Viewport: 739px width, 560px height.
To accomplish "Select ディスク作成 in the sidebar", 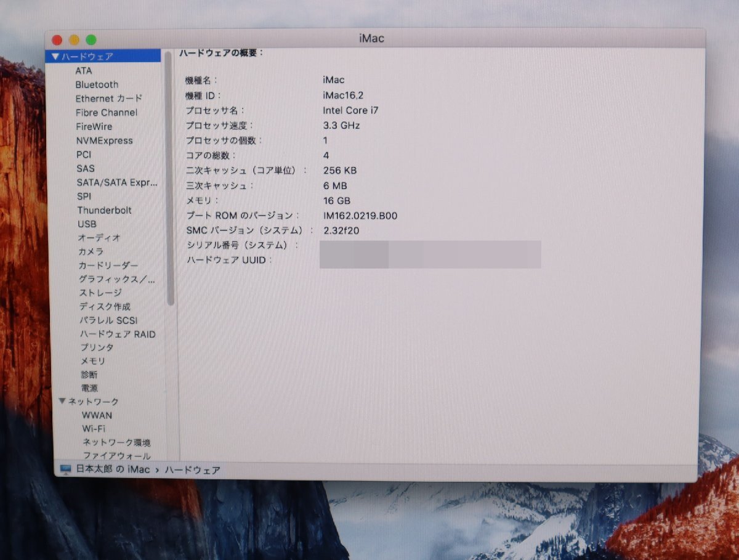I will click(x=105, y=306).
